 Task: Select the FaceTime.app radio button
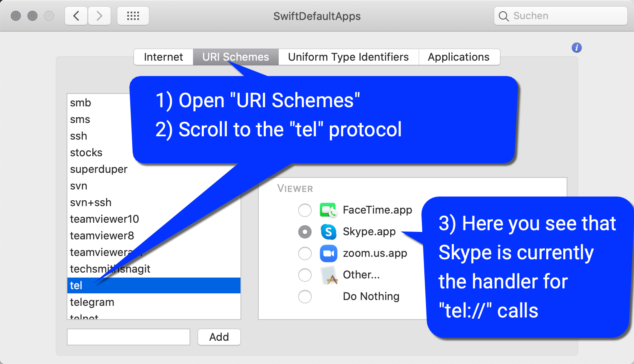click(305, 210)
